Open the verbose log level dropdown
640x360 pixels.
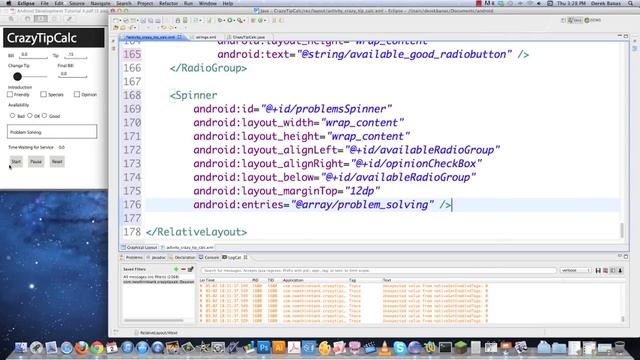click(575, 271)
